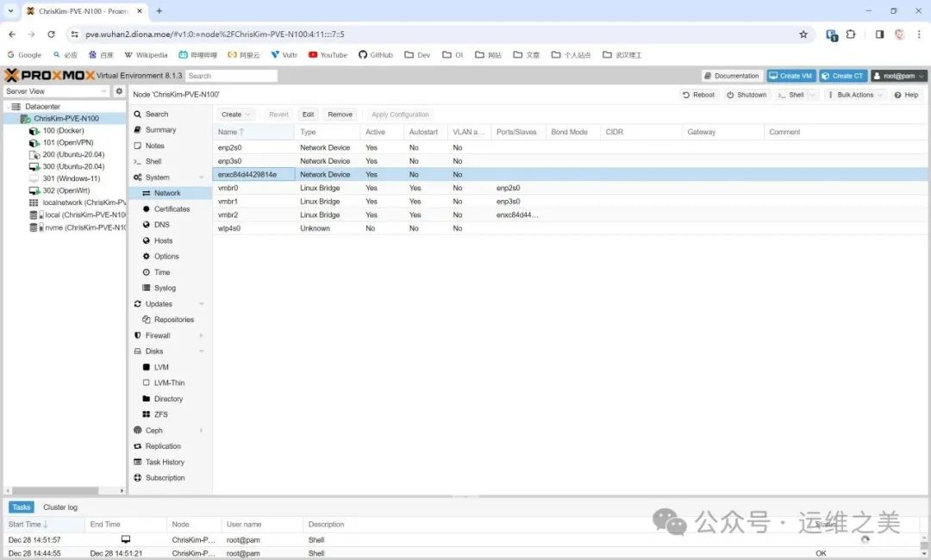Select ZFS under Disks
This screenshot has height=560, width=931.
160,414
